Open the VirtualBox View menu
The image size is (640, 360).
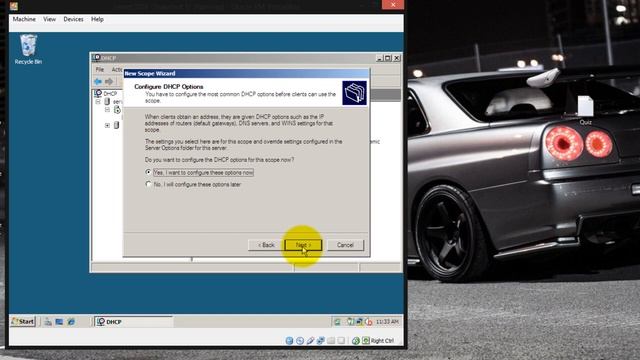pos(49,19)
